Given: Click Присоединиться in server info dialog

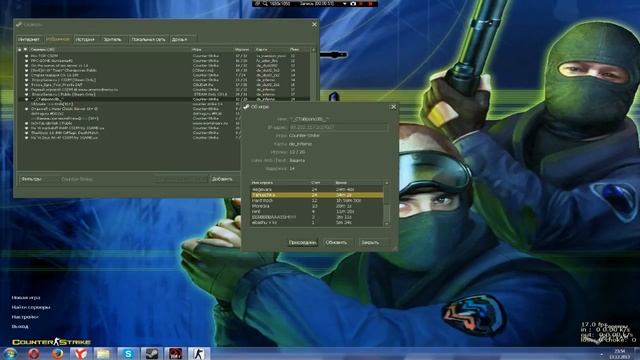Looking at the screenshot, I should tap(302, 242).
